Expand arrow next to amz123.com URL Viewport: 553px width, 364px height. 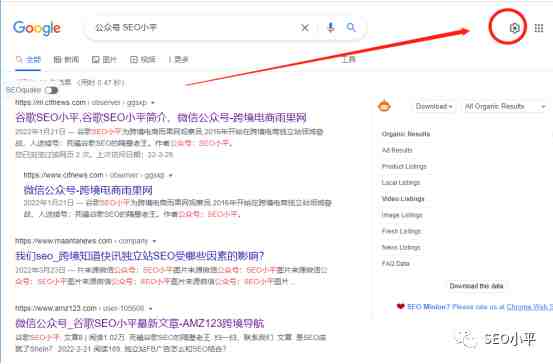click(151, 308)
